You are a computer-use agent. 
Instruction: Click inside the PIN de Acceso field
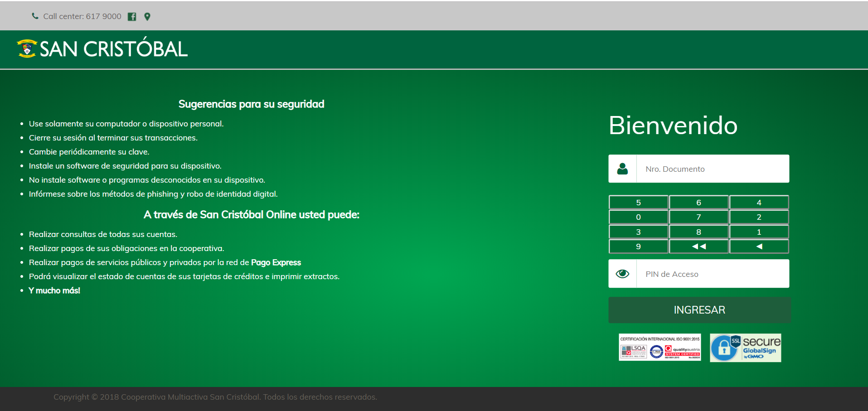(x=713, y=274)
